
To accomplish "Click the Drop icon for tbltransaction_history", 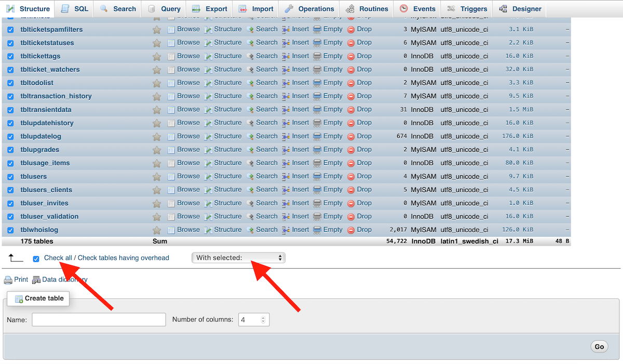I will (x=351, y=96).
